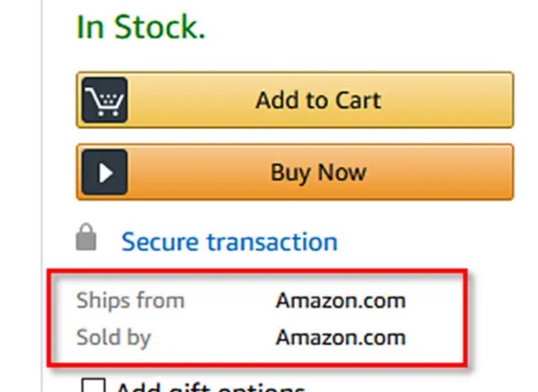Click Amazon.com next to Sold by

coord(341,337)
